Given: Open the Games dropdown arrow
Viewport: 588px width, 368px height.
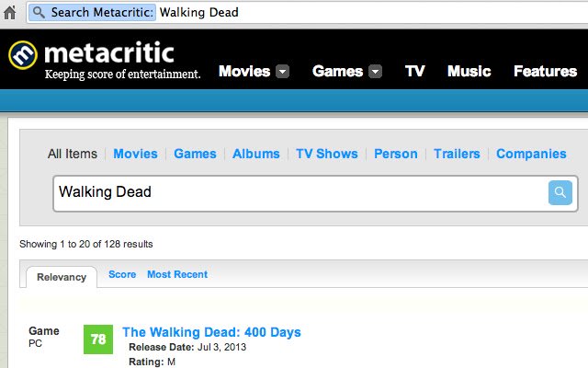Looking at the screenshot, I should click(375, 71).
